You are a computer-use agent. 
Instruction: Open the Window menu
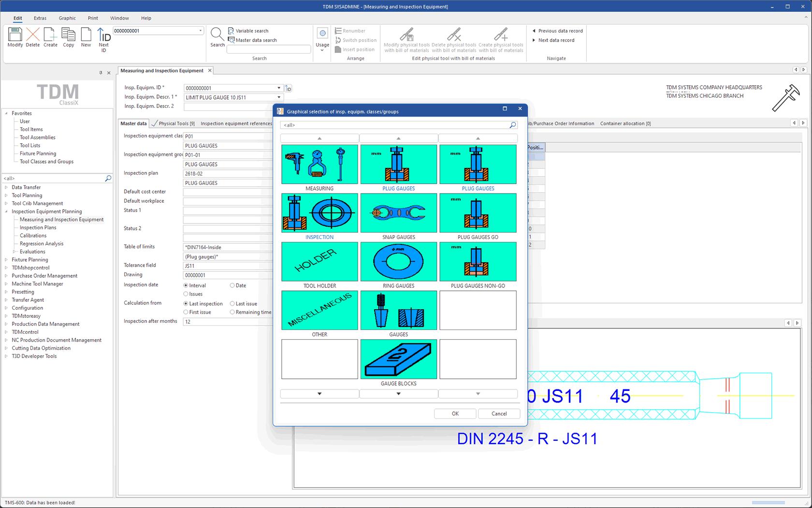click(x=119, y=18)
